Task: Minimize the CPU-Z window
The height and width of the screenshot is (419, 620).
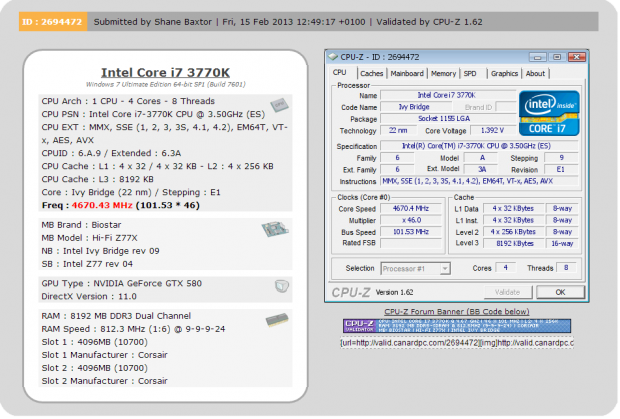Action: click(537, 57)
